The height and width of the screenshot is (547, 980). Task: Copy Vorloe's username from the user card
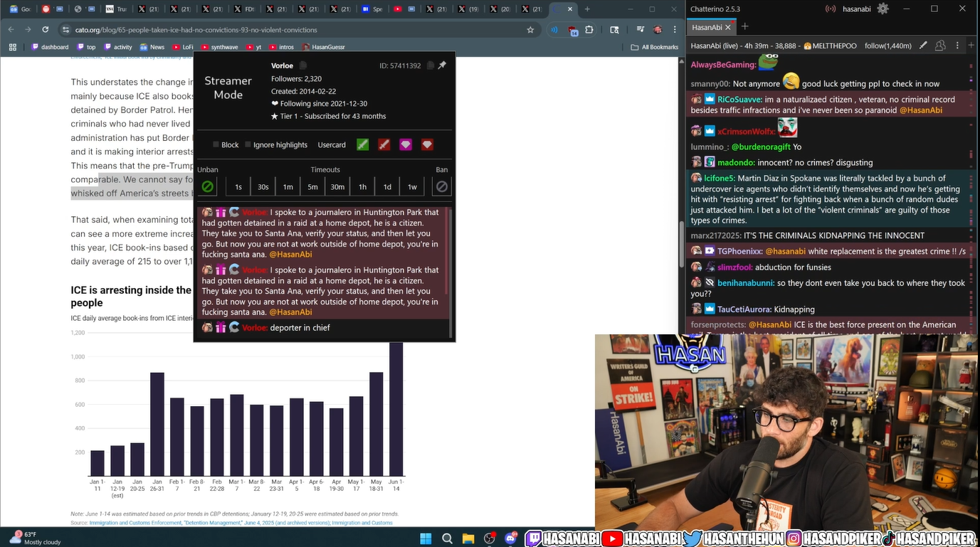click(x=302, y=65)
